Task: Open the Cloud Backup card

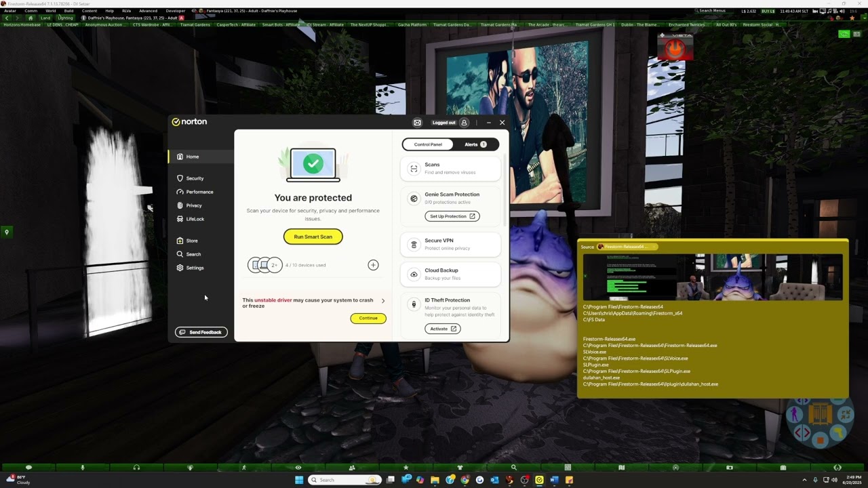Action: point(450,274)
